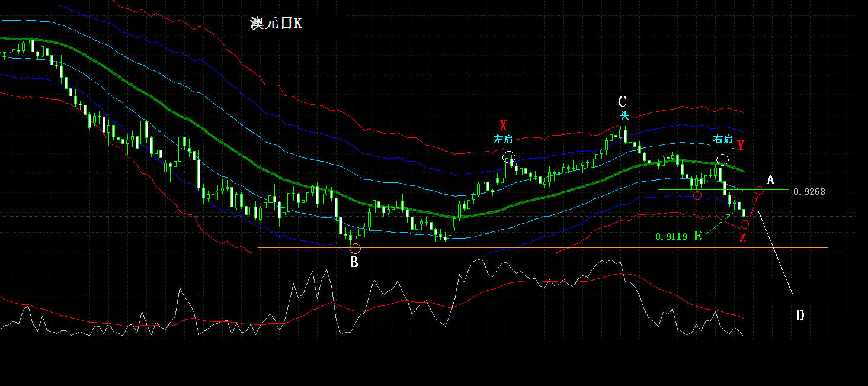Click the '左肩' left shoulder label
The height and width of the screenshot is (386, 868).
click(x=503, y=140)
